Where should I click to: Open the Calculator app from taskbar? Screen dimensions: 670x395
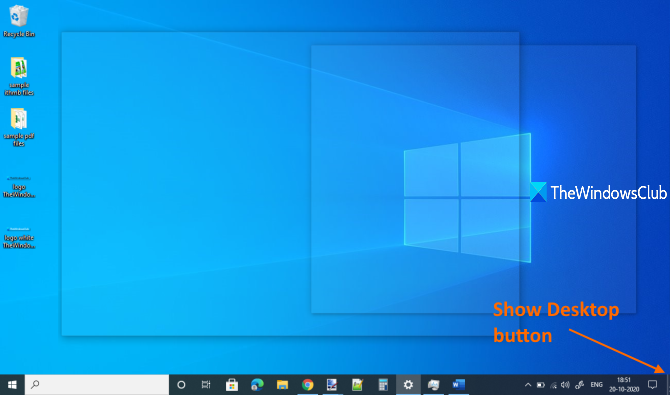383,385
